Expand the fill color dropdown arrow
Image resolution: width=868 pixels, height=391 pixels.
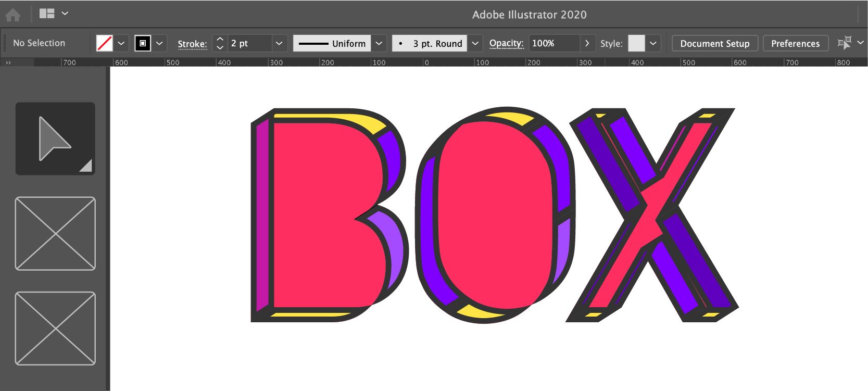coord(121,43)
